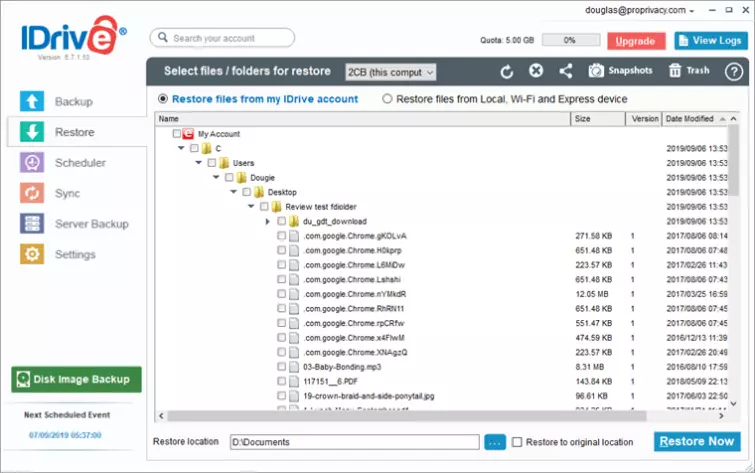The image size is (755, 473).
Task: Open the douglas@proprivacy.com account dropdown
Action: coord(639,10)
